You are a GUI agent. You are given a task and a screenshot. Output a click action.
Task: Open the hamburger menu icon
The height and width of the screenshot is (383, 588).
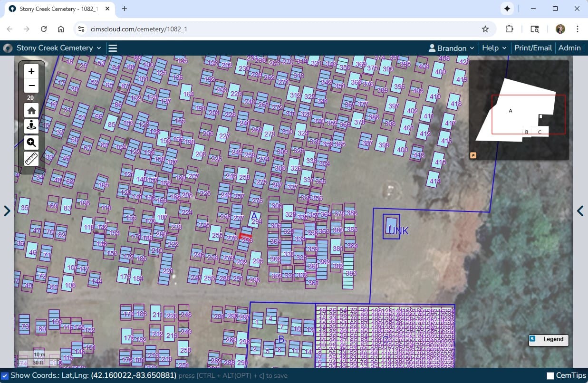tap(113, 48)
